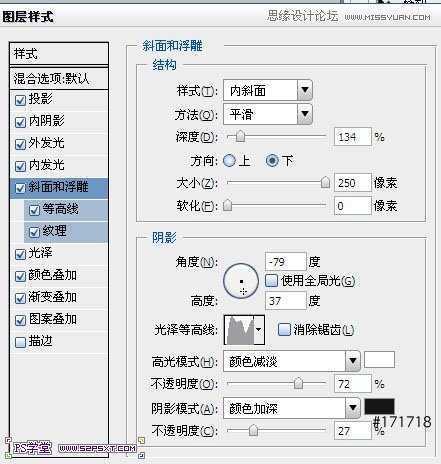Click the shadow opacity field showing 27
Viewport: 441px width, 464px height.
point(353,431)
